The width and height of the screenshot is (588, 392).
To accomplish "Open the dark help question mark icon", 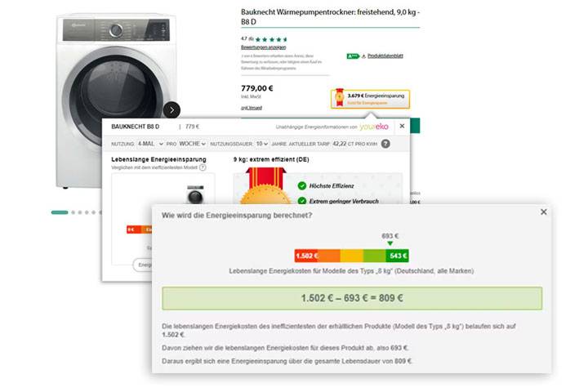I will [x=385, y=144].
